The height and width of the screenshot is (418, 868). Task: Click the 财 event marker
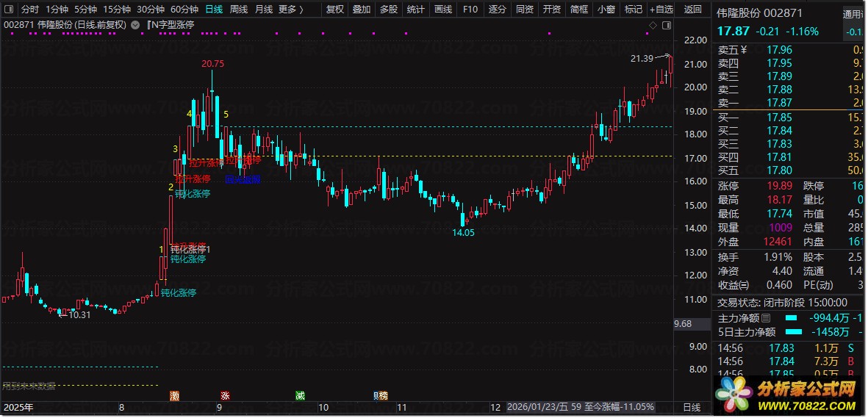[377, 395]
